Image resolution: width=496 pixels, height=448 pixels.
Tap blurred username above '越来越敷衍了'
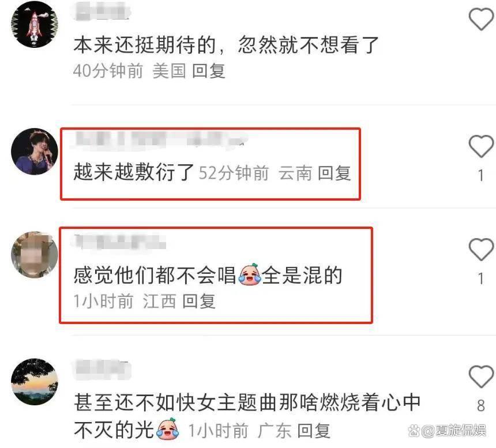tap(160, 139)
